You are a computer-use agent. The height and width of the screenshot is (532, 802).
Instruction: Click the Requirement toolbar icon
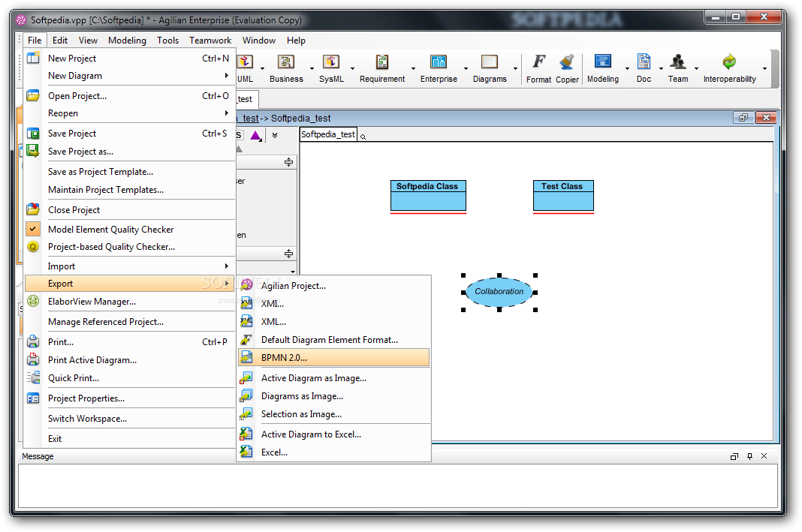[x=382, y=62]
